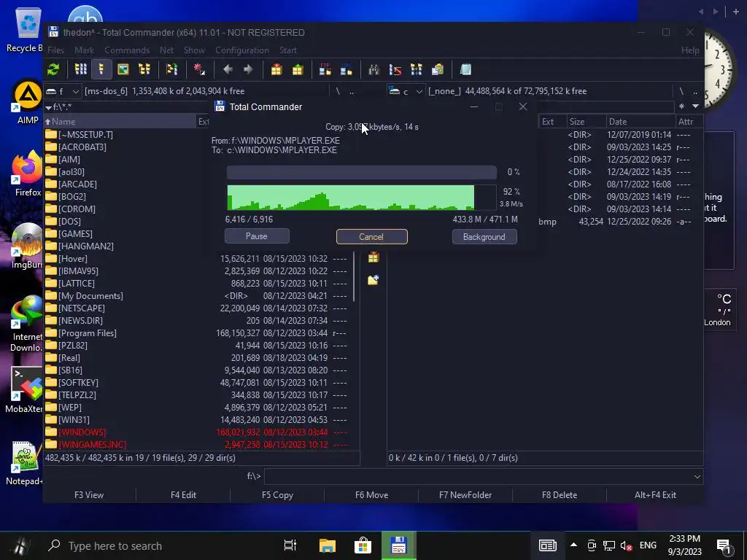Select the [WINDOWS] folder in red
The height and width of the screenshot is (560, 747).
coord(199,432)
